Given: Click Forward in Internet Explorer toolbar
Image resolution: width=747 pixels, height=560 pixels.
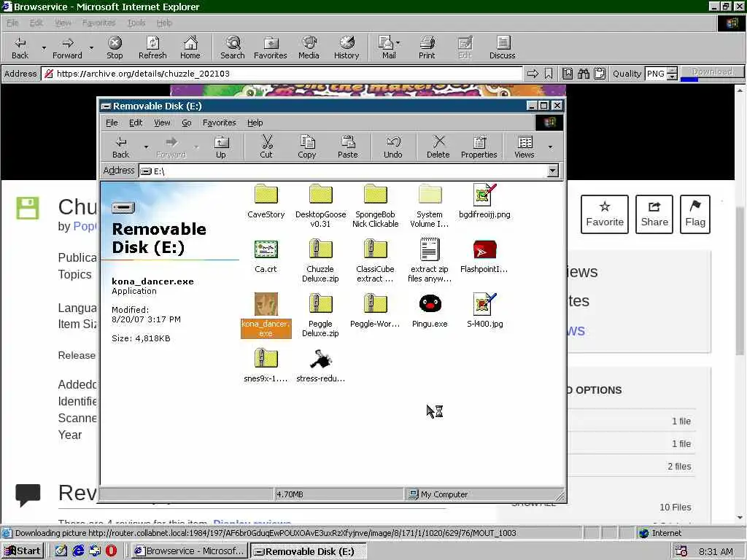Looking at the screenshot, I should pyautogui.click(x=67, y=47).
